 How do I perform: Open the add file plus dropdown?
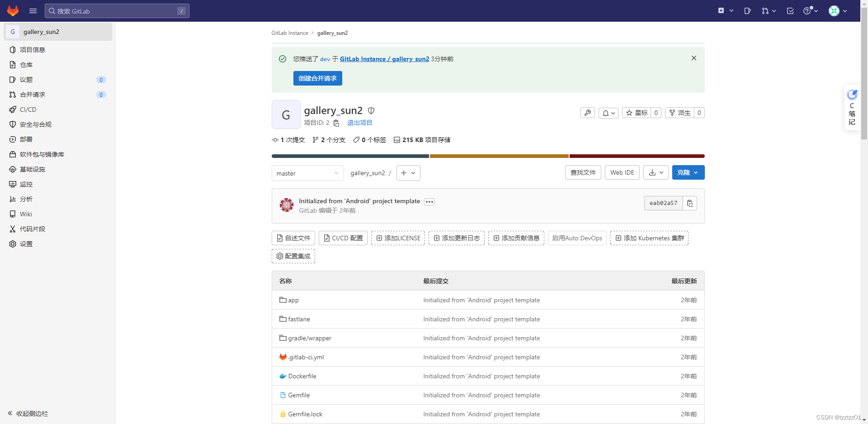tap(408, 173)
